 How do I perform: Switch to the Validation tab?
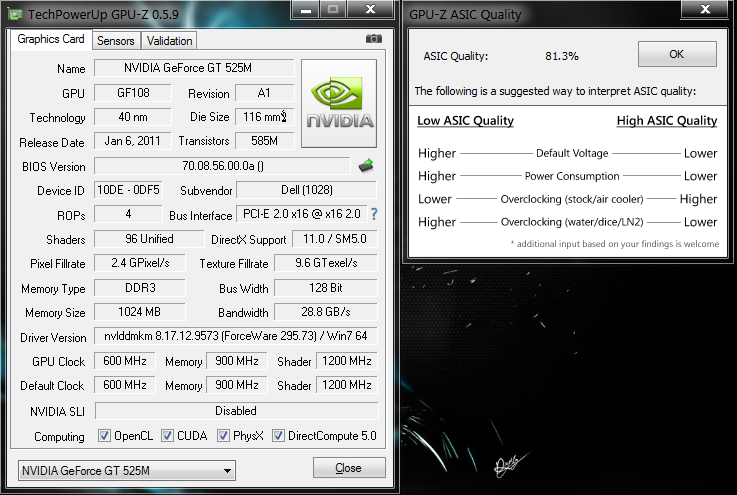(169, 41)
